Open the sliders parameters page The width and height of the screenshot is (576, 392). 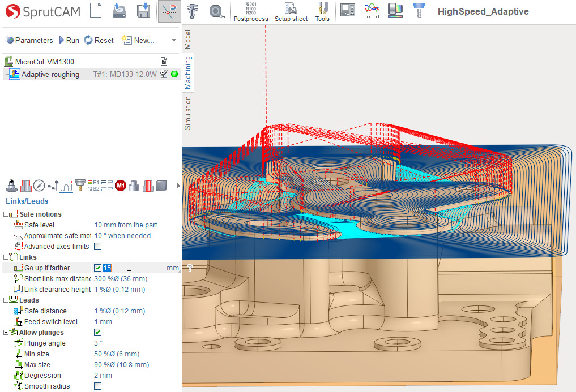pyautogui.click(x=53, y=186)
